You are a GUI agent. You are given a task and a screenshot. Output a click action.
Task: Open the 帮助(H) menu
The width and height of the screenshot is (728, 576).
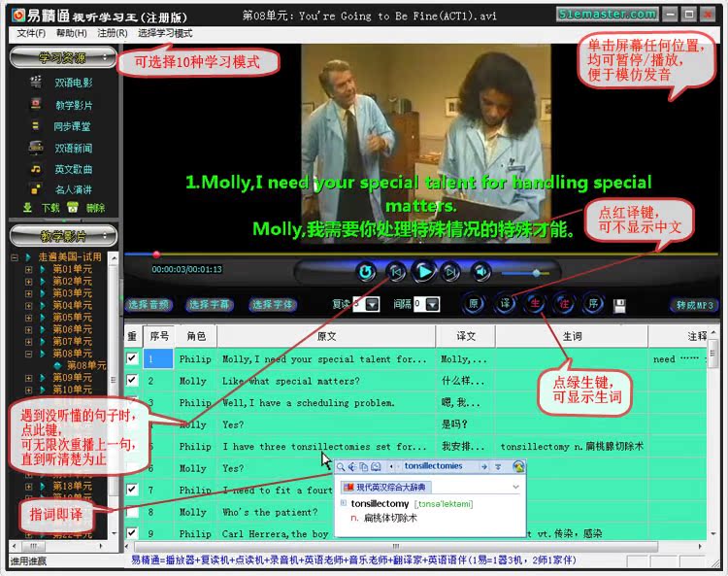click(x=72, y=33)
